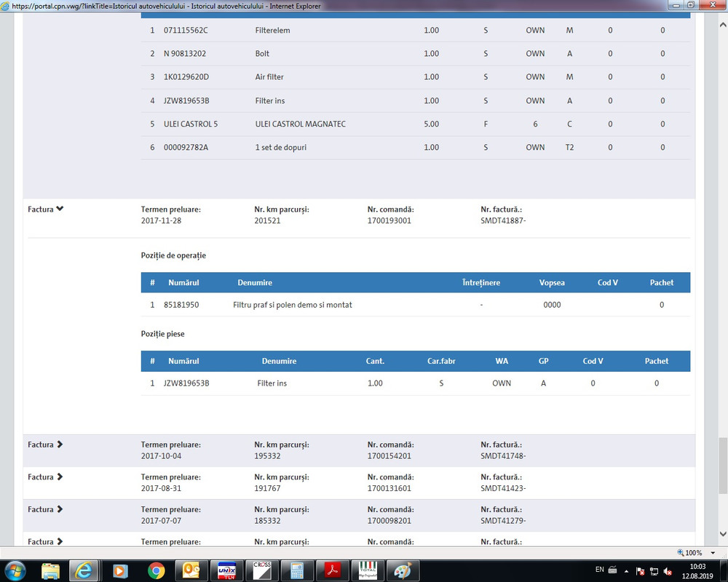Open Paint from the taskbar
This screenshot has height=582, width=728.
[x=403, y=570]
